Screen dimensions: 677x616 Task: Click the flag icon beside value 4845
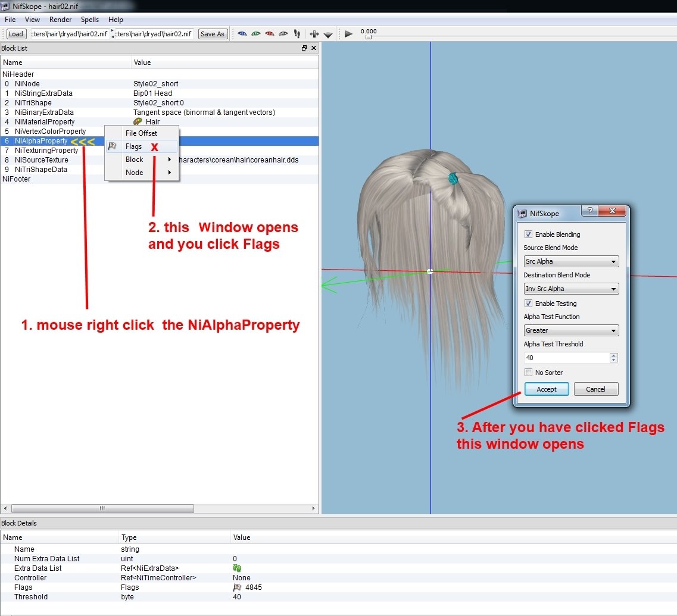237,587
